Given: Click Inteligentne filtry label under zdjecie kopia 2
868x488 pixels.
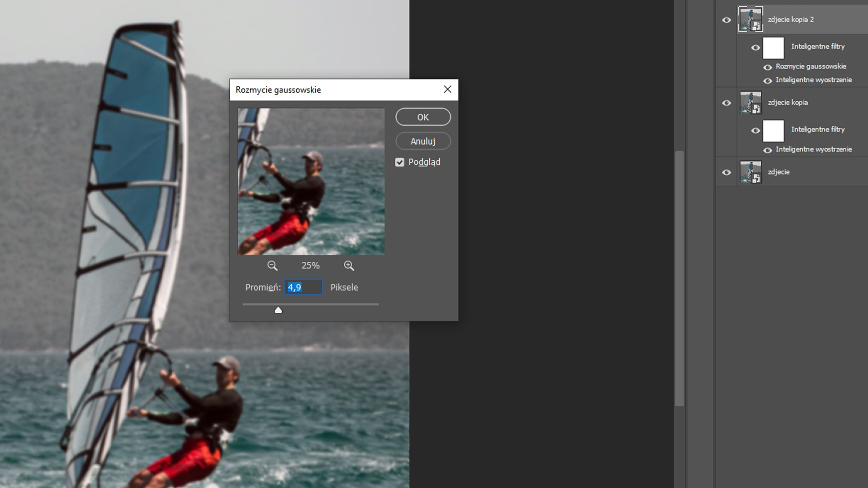Looking at the screenshot, I should (818, 46).
